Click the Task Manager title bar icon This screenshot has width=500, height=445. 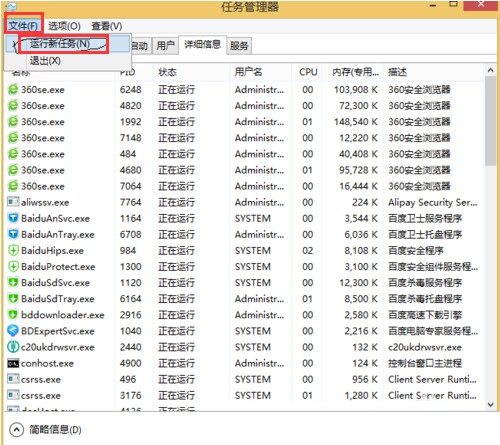(11, 6)
